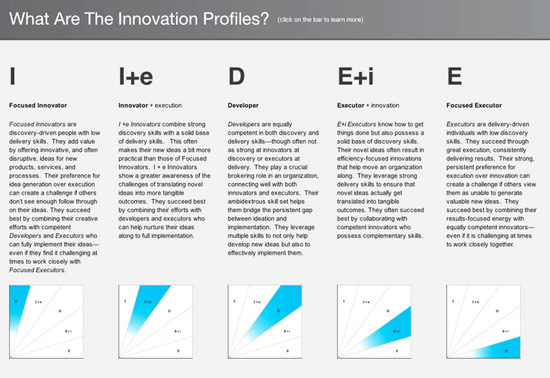Viewport: 550px width, 378px height.
Task: Click the 'What Are The Innovation Profiles?' bar
Action: pos(275,20)
